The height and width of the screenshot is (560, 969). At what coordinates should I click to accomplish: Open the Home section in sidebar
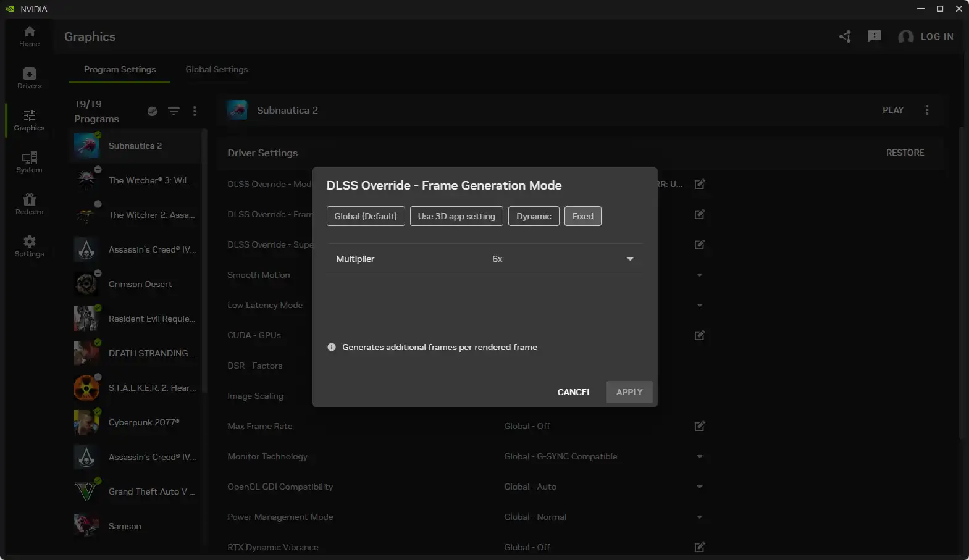[29, 36]
